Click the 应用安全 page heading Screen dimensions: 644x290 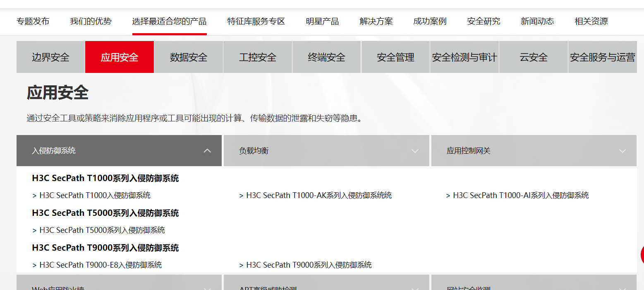(x=58, y=93)
